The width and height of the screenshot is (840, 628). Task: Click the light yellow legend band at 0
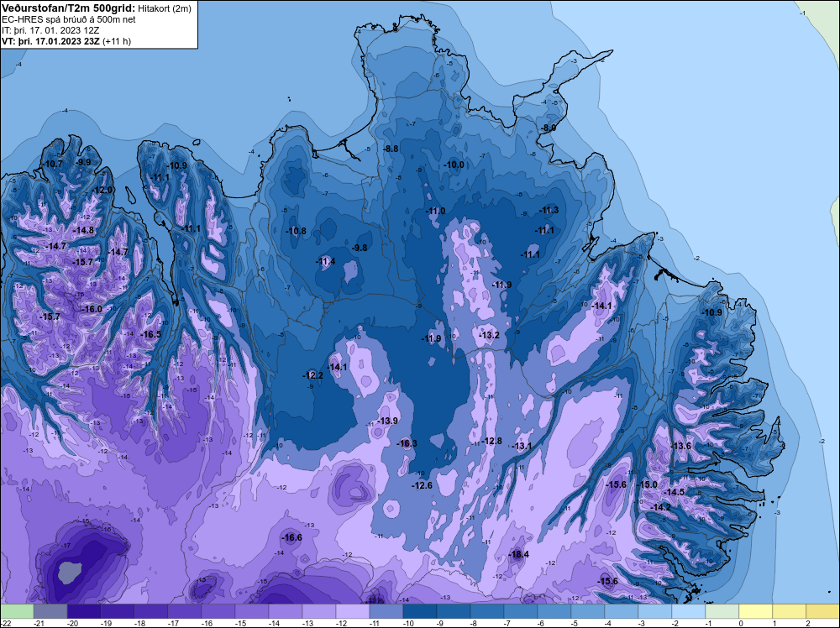[x=756, y=611]
